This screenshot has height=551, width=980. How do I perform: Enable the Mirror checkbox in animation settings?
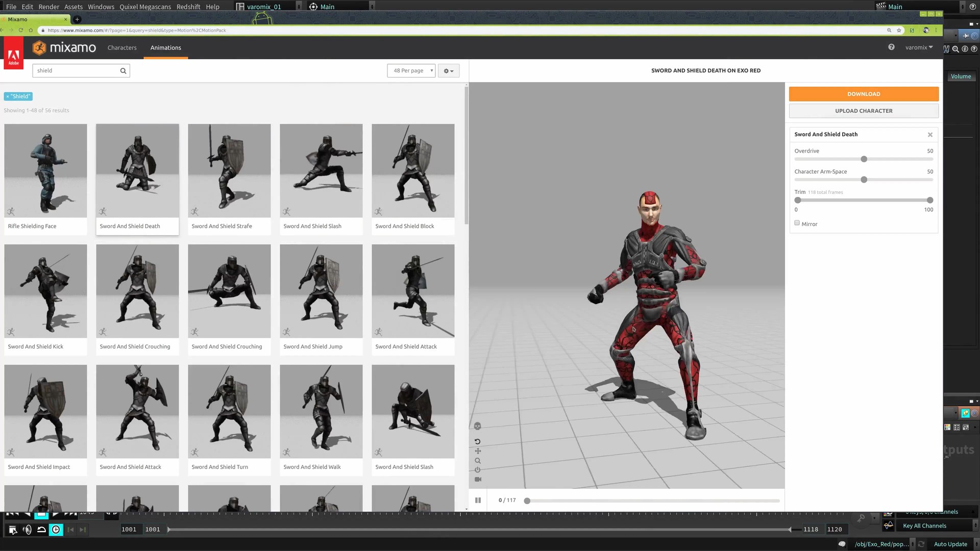click(x=797, y=223)
